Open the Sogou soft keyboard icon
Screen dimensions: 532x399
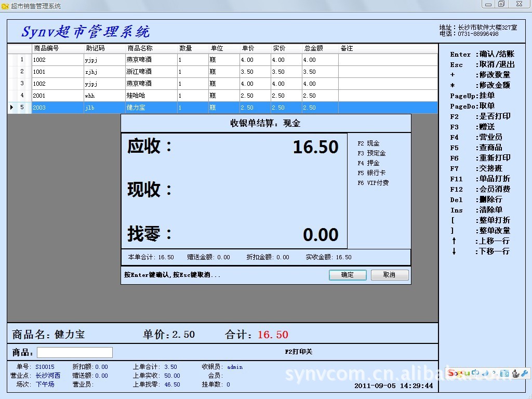[x=504, y=373]
